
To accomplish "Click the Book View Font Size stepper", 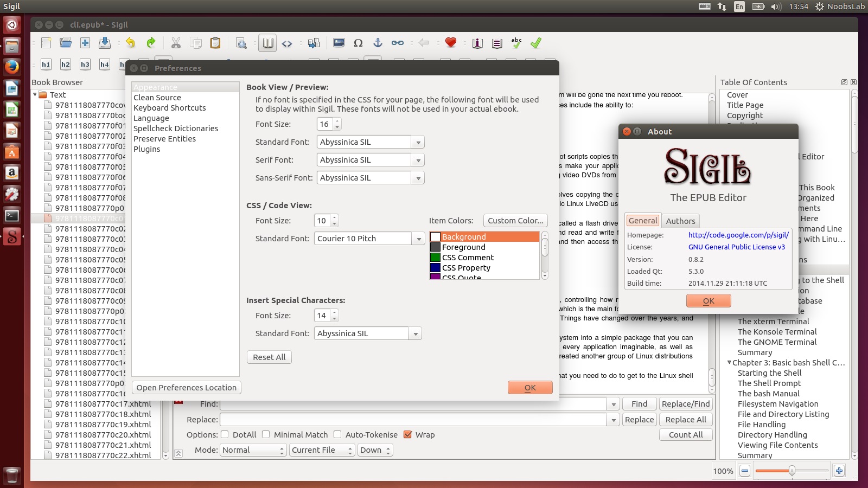I will click(337, 124).
